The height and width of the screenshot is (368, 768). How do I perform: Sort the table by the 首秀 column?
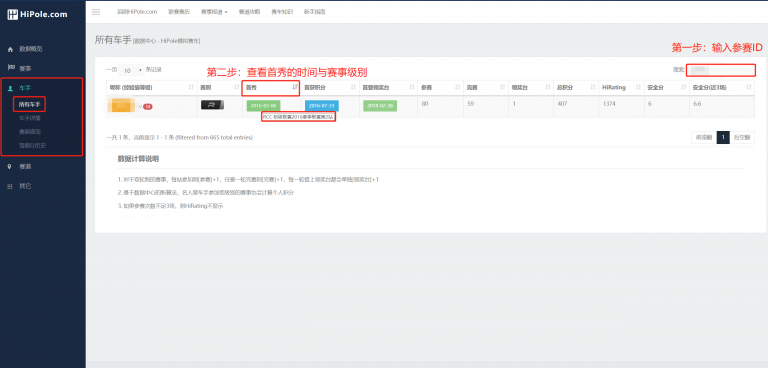tap(271, 87)
